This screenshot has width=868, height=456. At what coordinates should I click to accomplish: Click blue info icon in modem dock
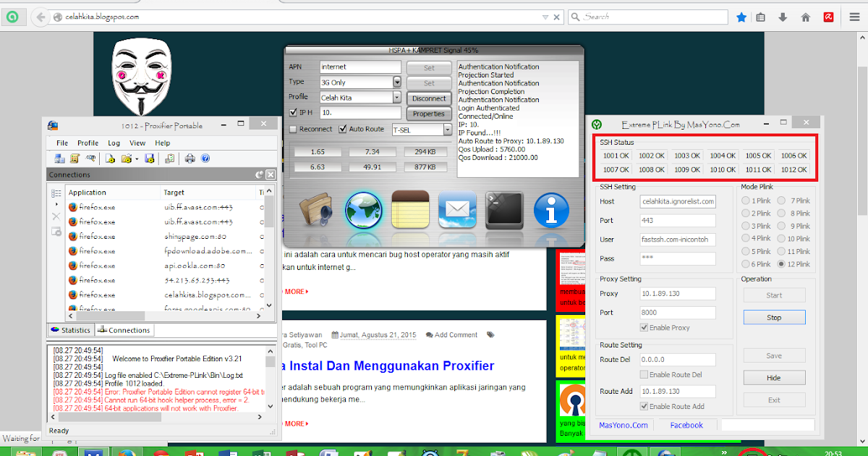coord(551,210)
